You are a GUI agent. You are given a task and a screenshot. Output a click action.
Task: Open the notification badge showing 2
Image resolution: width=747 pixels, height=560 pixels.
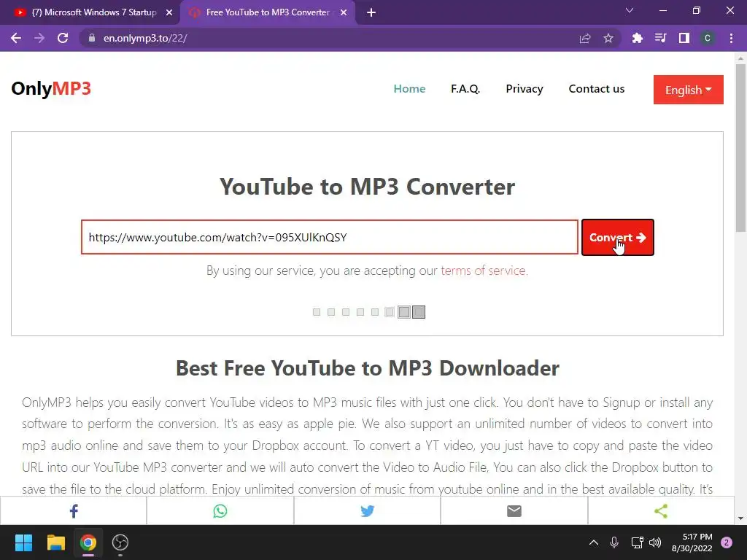[727, 542]
